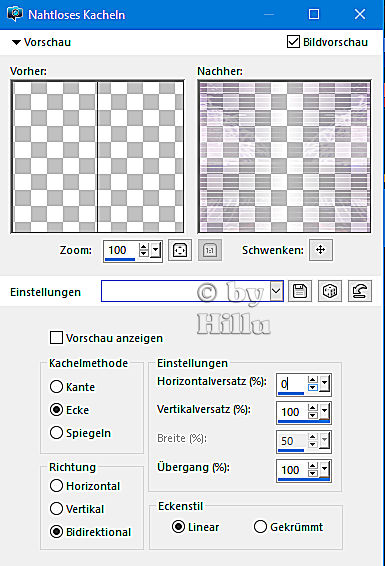Viewport: 385px width, 566px height.
Task: Increase Übergang with the up arrow
Action: 312,466
